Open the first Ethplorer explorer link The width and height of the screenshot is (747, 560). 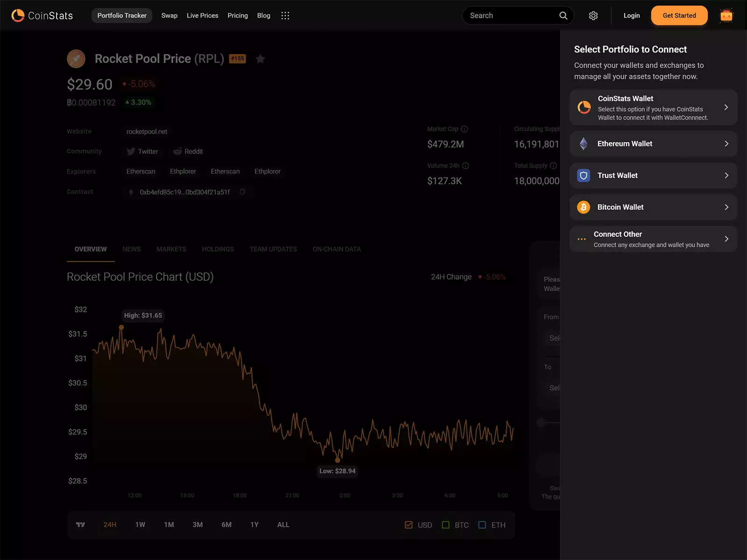click(x=183, y=172)
